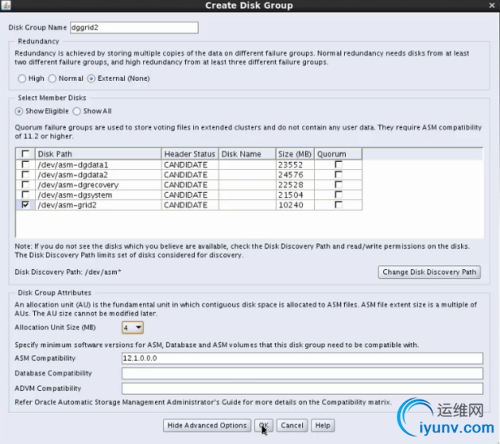This screenshot has width=500, height=444.
Task: Click the ADVM Compatibility input field
Action: [302, 388]
